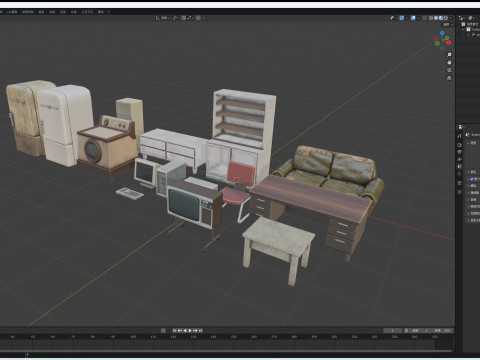Select the orange object row in the outliner
Screen dimensions: 480x360
pos(475,34)
